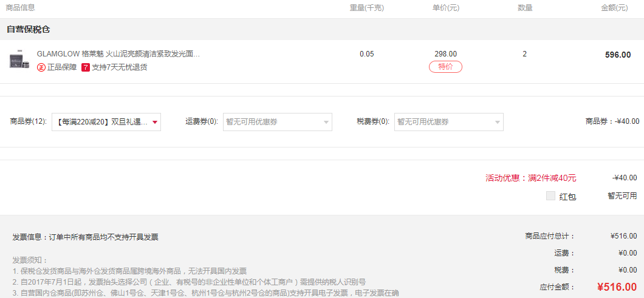Click the 应付金额 red total ¥516.00
Viewport: 644px width, 298px height.
click(617, 287)
